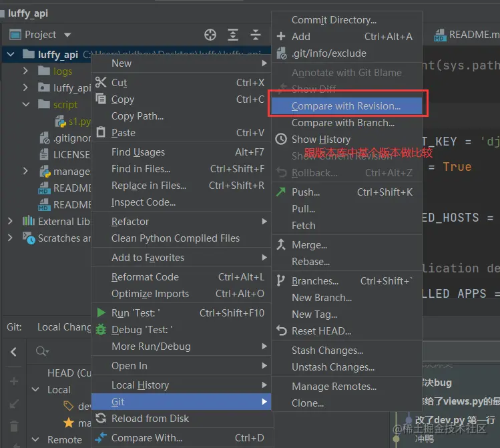Click the Merge icon
The width and height of the screenshot is (500, 448).
pyautogui.click(x=281, y=244)
